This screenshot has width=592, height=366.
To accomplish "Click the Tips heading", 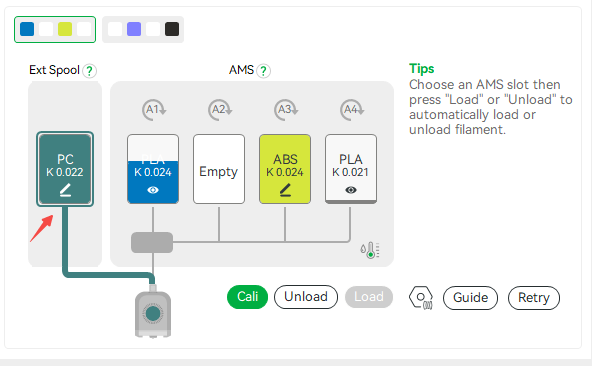I will (421, 69).
